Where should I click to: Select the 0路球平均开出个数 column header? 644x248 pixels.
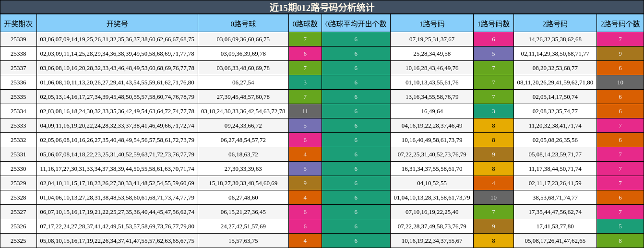(x=356, y=24)
